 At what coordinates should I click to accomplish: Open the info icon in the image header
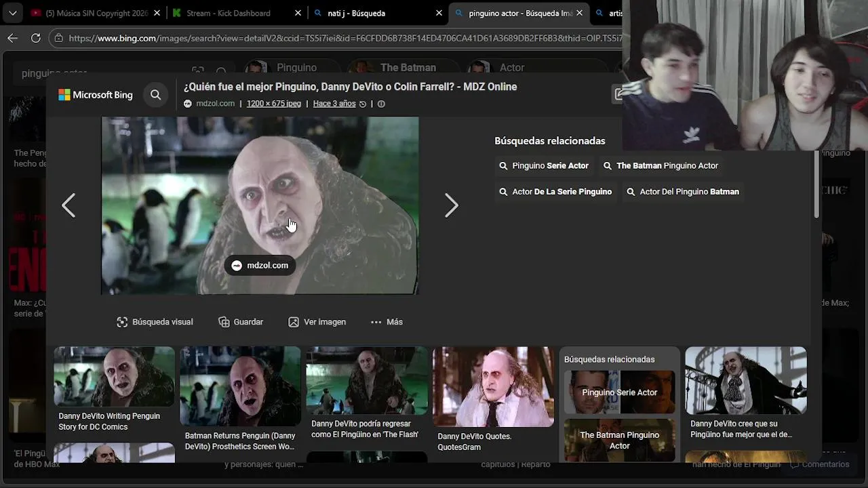pos(381,104)
